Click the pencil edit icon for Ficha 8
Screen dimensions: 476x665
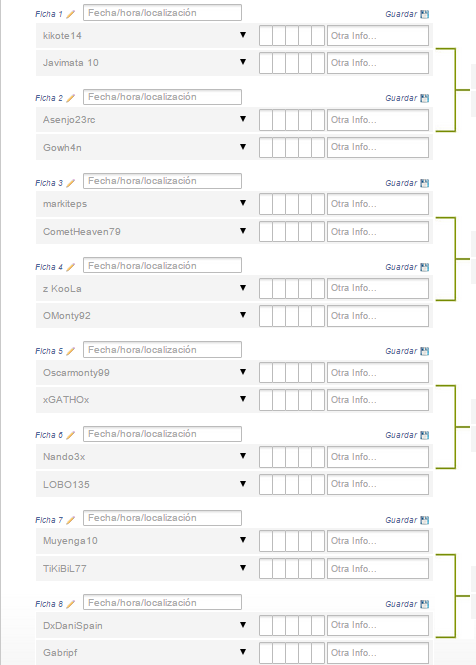(x=70, y=604)
